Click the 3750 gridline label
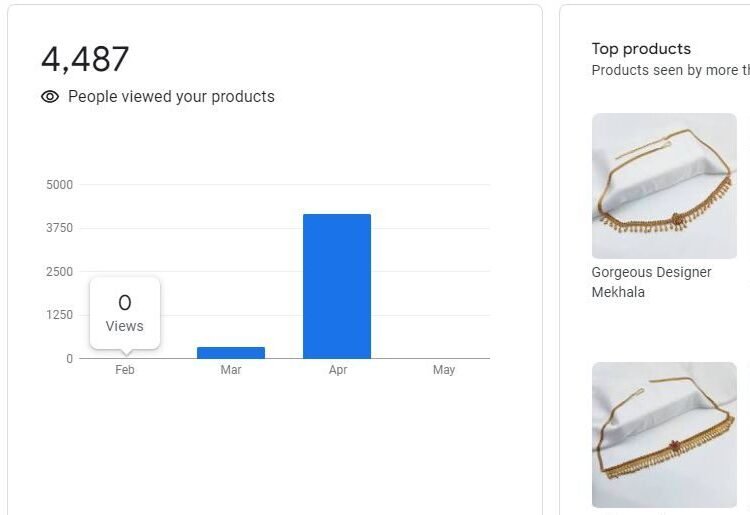750x515 pixels. 60,228
